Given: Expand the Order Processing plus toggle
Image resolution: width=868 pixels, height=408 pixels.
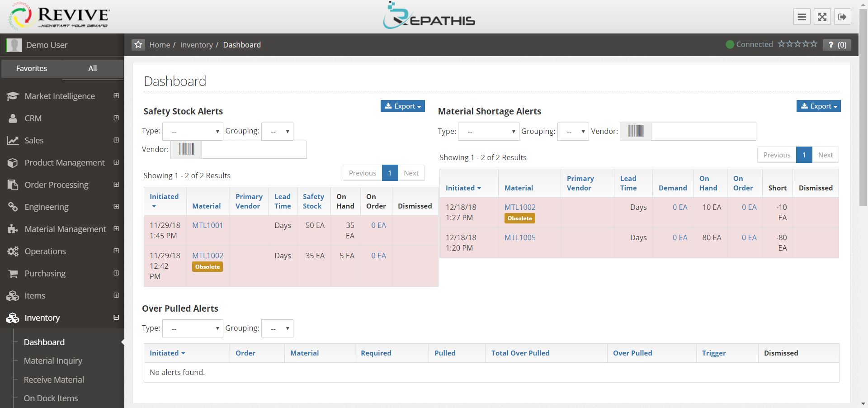Looking at the screenshot, I should click(x=116, y=185).
